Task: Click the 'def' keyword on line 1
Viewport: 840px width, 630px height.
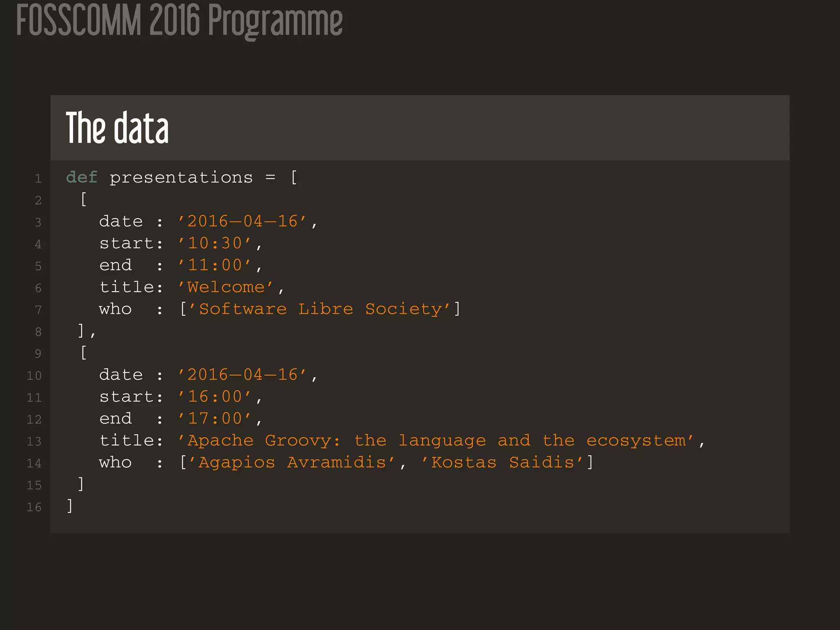Action: [82, 178]
